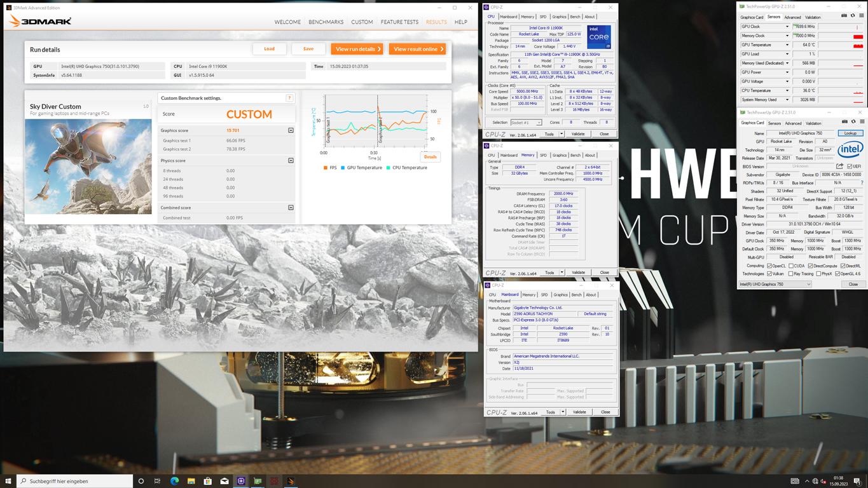Viewport: 868px width, 488px height.
Task: Click the BIOS export share icon in GPU-Z
Action: coord(839,166)
